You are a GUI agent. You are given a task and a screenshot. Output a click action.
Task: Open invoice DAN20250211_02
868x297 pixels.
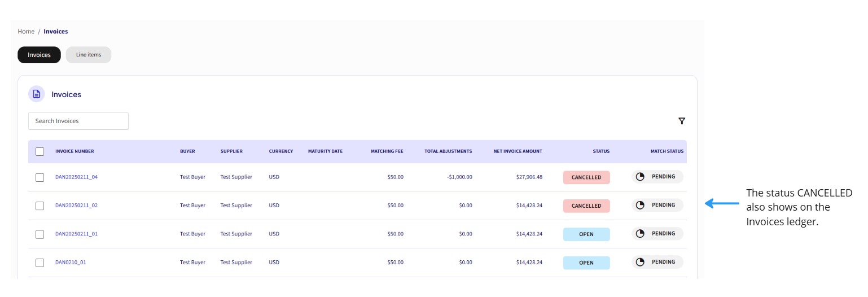coord(76,206)
